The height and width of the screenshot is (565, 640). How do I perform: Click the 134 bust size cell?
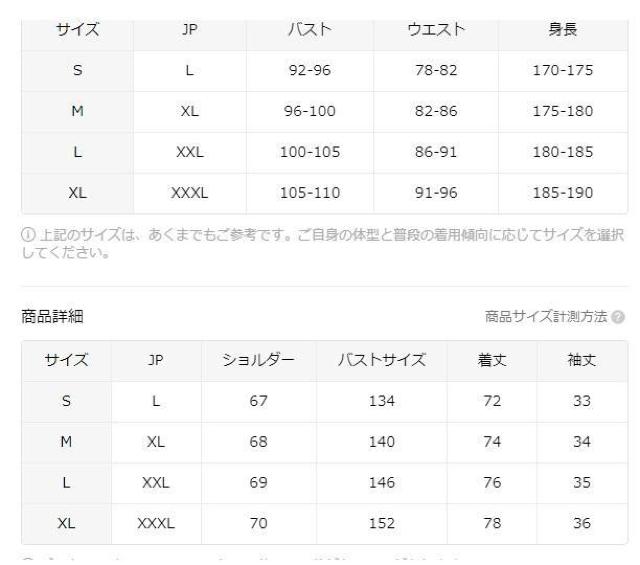[382, 401]
